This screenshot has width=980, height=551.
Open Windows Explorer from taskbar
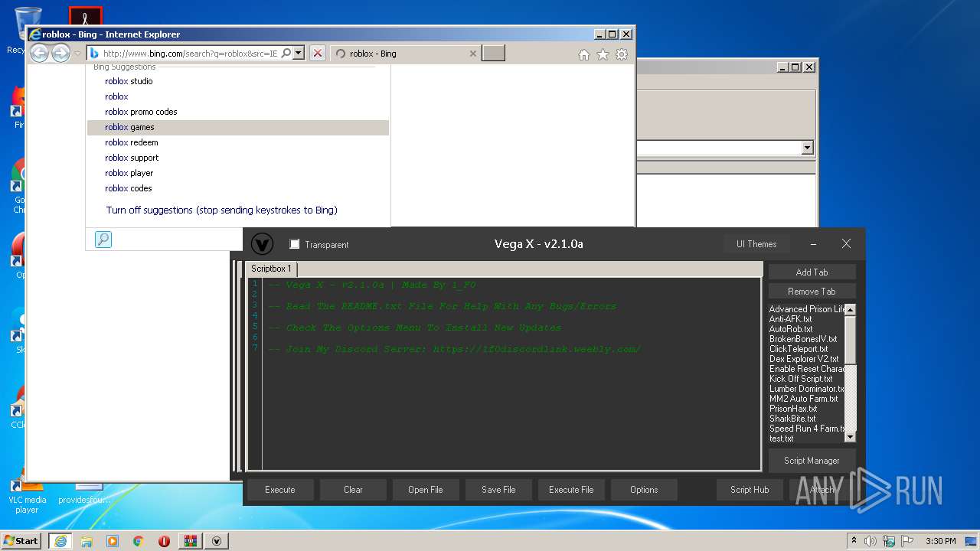[87, 540]
